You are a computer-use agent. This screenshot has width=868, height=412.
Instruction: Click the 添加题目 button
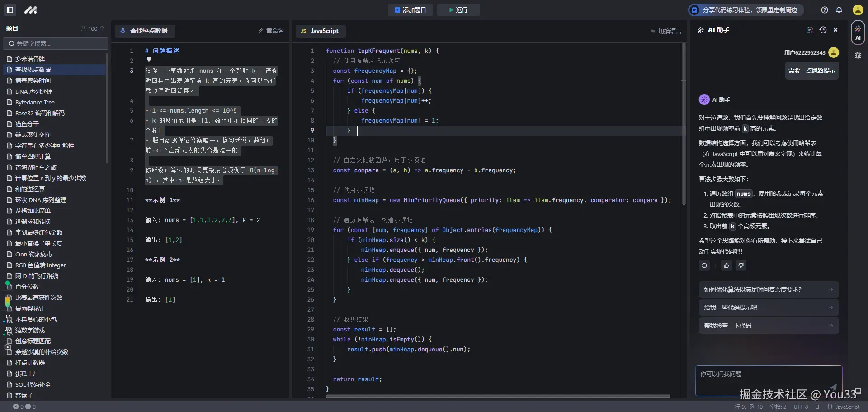click(410, 10)
